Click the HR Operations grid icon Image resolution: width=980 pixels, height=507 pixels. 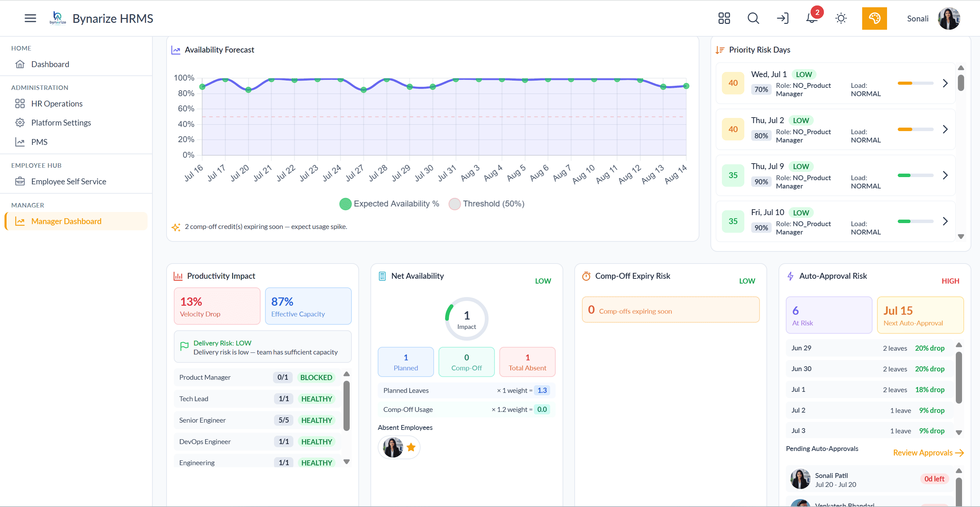pyautogui.click(x=20, y=103)
